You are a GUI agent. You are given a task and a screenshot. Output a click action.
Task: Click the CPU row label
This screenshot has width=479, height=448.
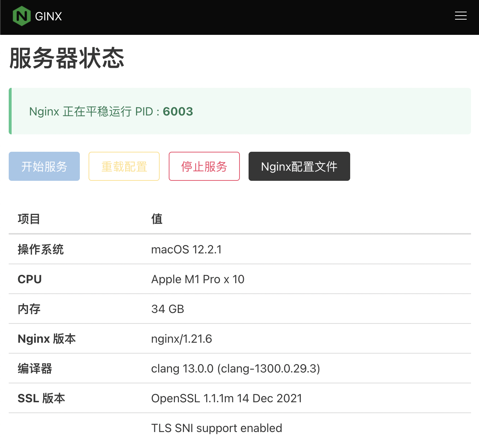[x=30, y=279]
